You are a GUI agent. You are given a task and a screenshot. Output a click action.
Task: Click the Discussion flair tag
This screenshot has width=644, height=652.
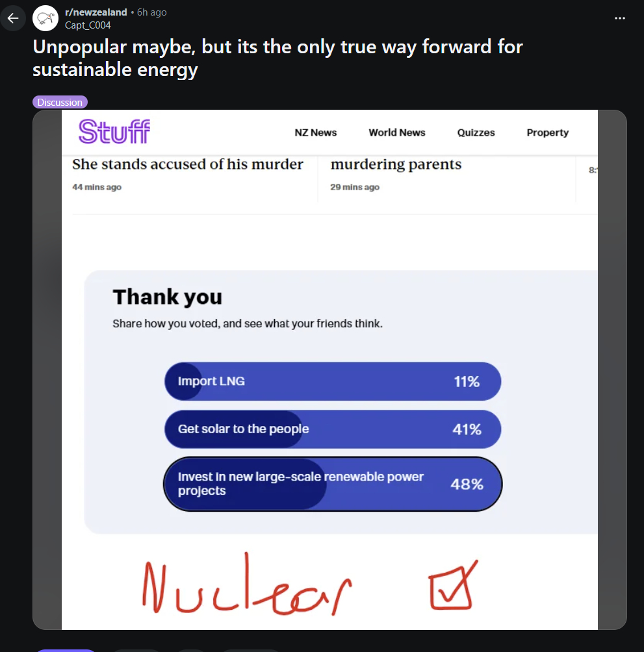[x=60, y=102]
